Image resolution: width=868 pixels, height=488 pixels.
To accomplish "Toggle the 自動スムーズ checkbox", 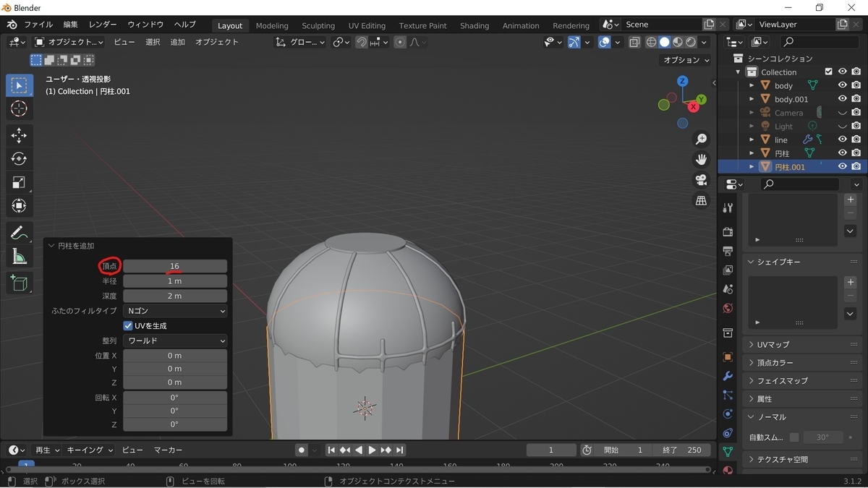I will click(x=794, y=437).
